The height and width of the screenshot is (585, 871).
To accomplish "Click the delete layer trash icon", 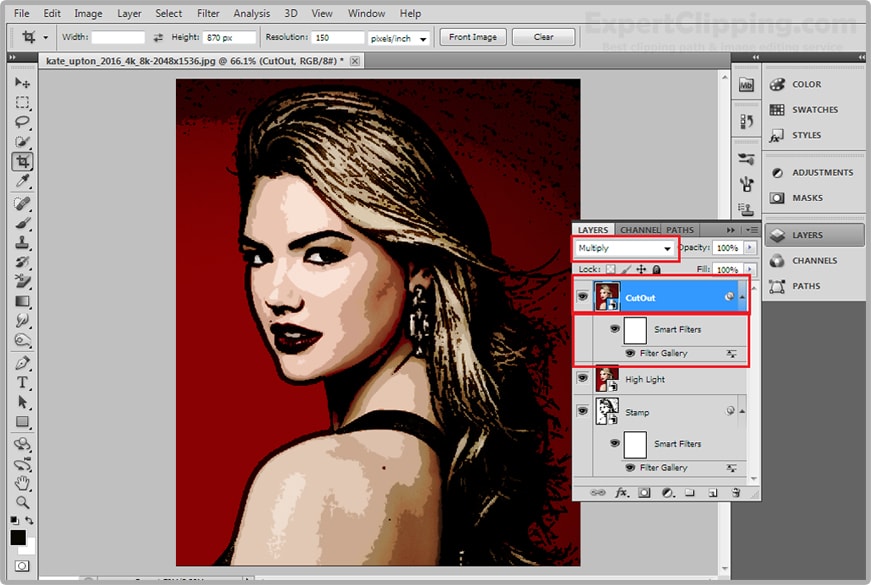I will tap(735, 493).
